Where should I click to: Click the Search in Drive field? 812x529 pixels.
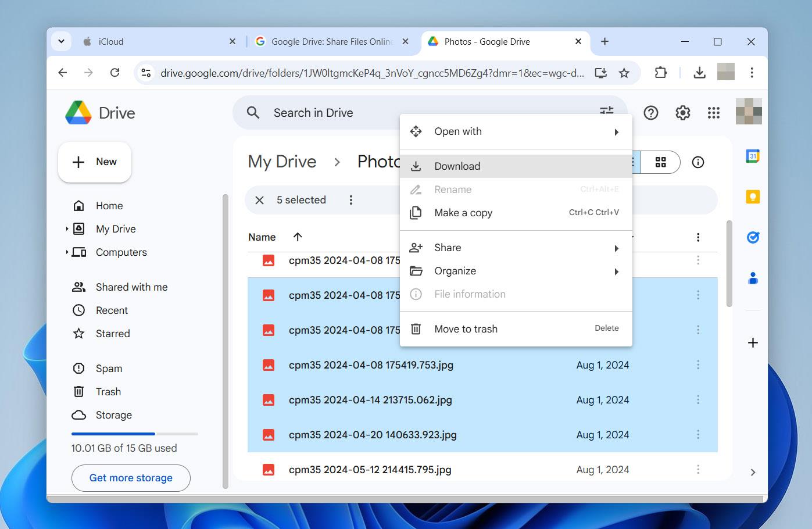tap(430, 113)
